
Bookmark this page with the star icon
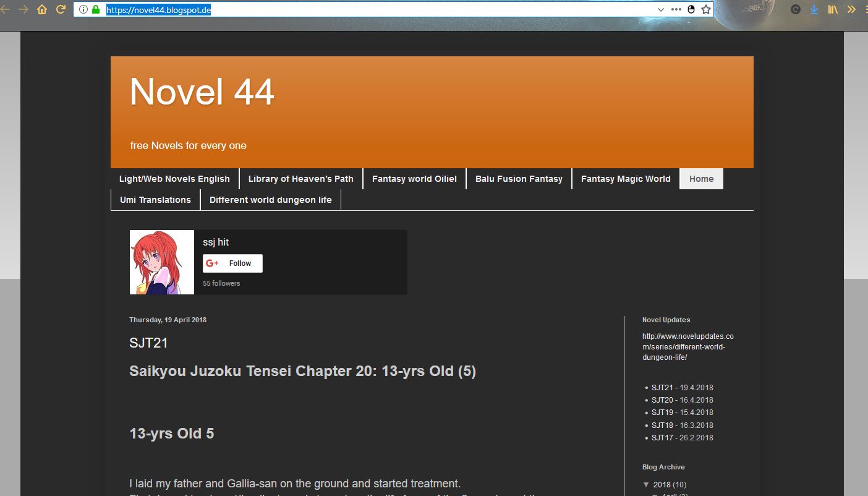click(706, 9)
